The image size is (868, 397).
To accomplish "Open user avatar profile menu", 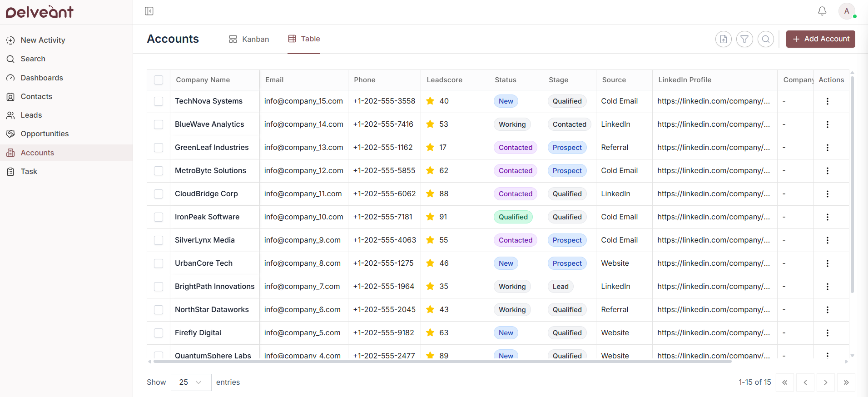I will coord(846,11).
